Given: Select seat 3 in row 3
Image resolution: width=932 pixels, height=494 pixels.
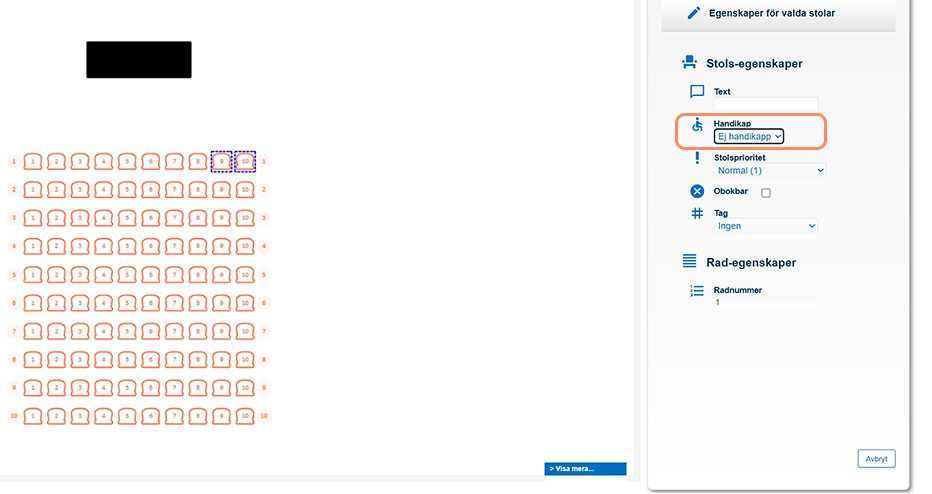Looking at the screenshot, I should click(80, 218).
